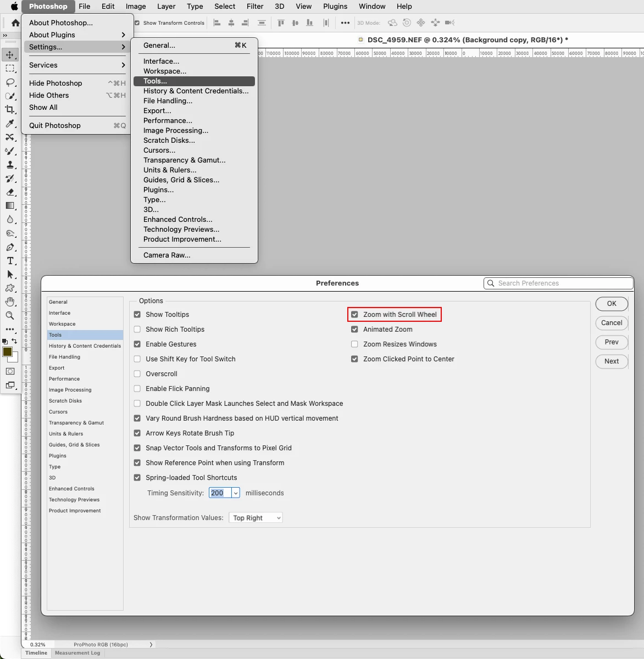Screen dimensions: 644x659
Task: Uncheck Zoom with Scroll Wheel
Action: click(354, 315)
